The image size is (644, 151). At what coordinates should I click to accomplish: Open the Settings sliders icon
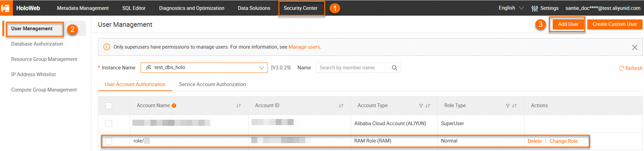pyautogui.click(x=534, y=8)
